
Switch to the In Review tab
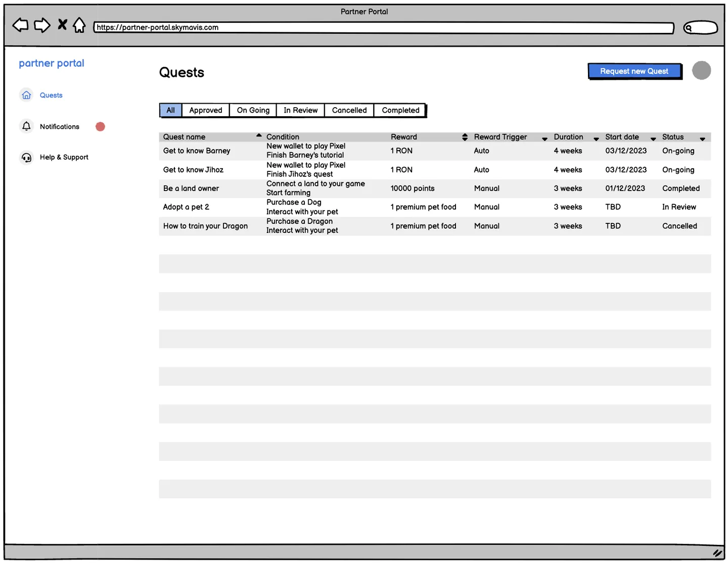click(x=300, y=110)
